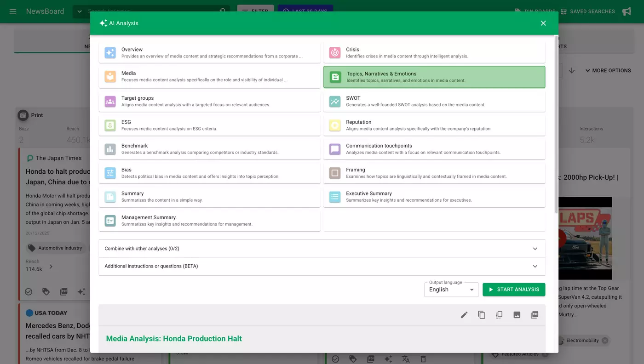Select the SWOT analysis type

coord(434,101)
